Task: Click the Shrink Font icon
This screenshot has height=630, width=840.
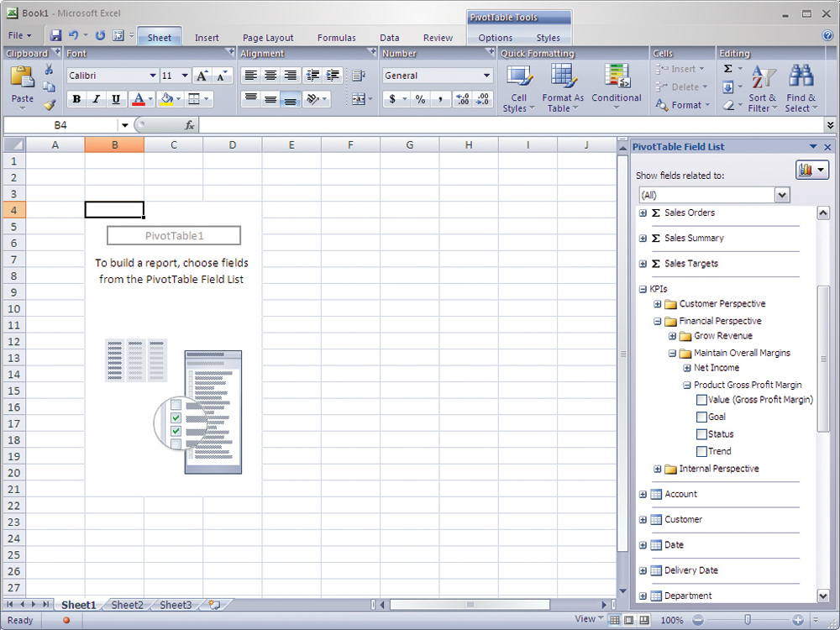Action: pyautogui.click(x=223, y=76)
